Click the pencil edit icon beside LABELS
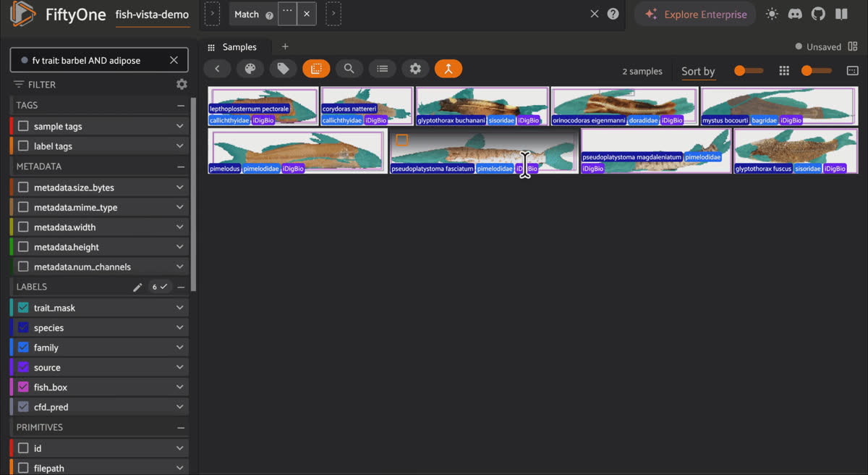The width and height of the screenshot is (868, 475). (x=137, y=287)
